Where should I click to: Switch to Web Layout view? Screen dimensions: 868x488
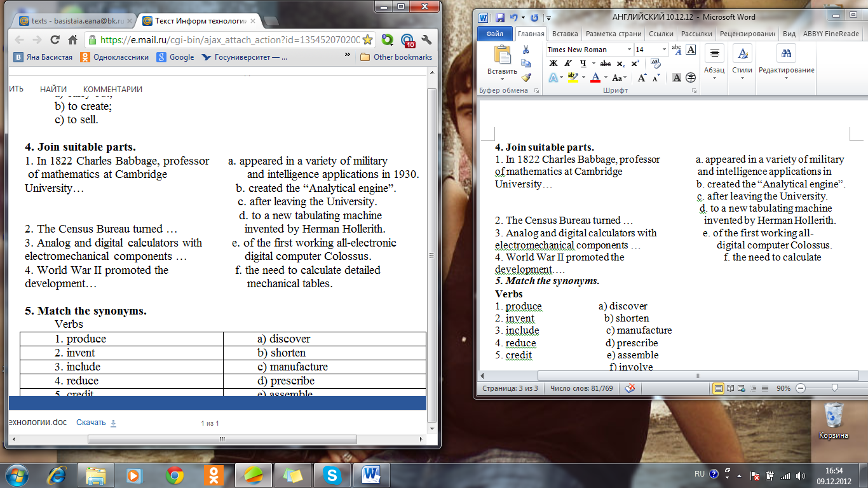pos(742,388)
